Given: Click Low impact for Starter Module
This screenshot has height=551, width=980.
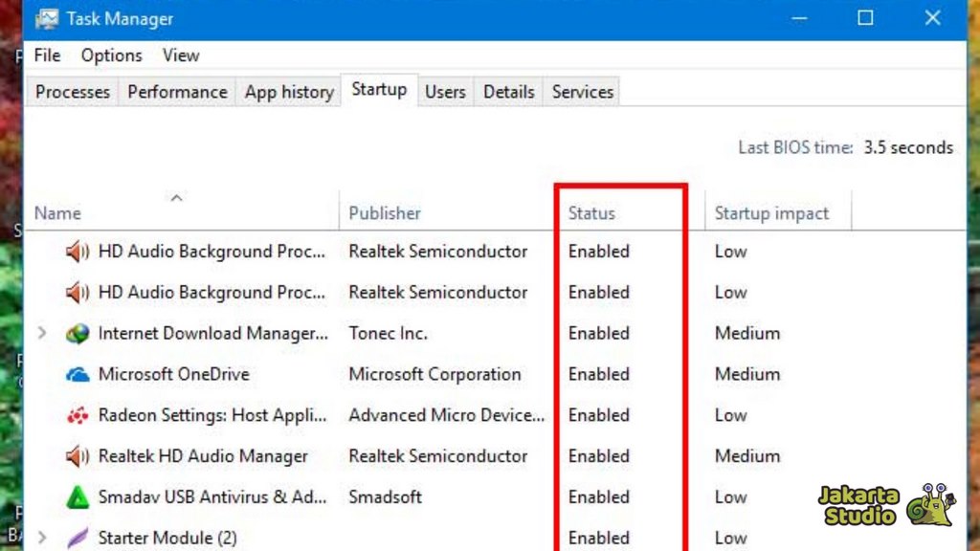Looking at the screenshot, I should pyautogui.click(x=730, y=538).
